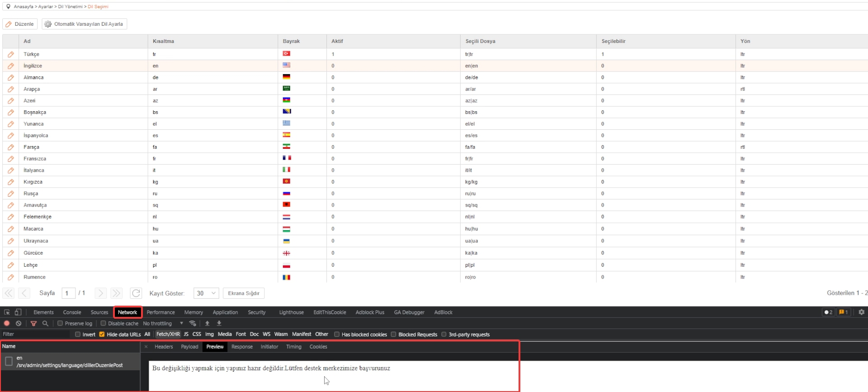Click the edit pencil for Boşnakça row
The width and height of the screenshot is (868, 392).
pos(11,113)
